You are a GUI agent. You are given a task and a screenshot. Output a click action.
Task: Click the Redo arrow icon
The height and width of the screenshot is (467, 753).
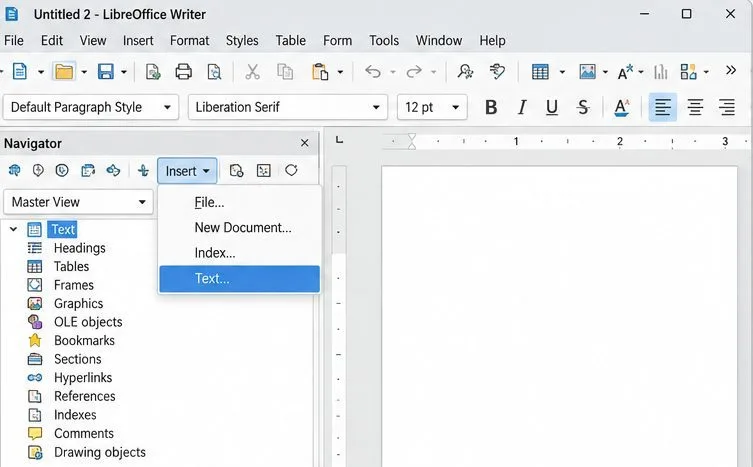[413, 72]
